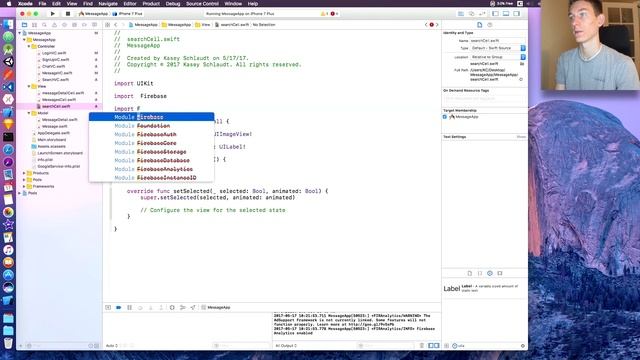Viewport: 640px width, 360px height.
Task: Choose FirebaseDatabase module suggestion
Action: point(151,160)
